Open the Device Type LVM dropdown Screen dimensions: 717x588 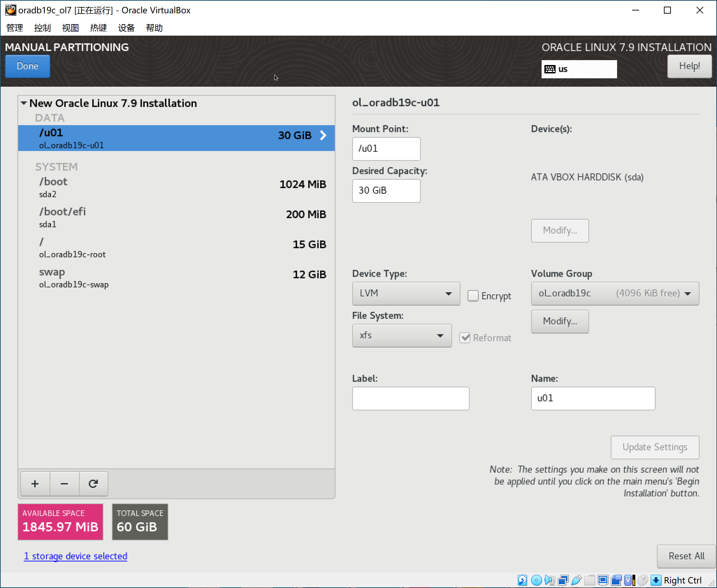coord(406,293)
